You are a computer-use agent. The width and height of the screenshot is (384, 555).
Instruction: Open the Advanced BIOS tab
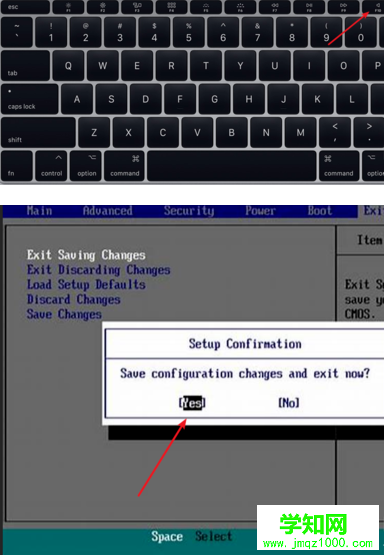tap(108, 211)
